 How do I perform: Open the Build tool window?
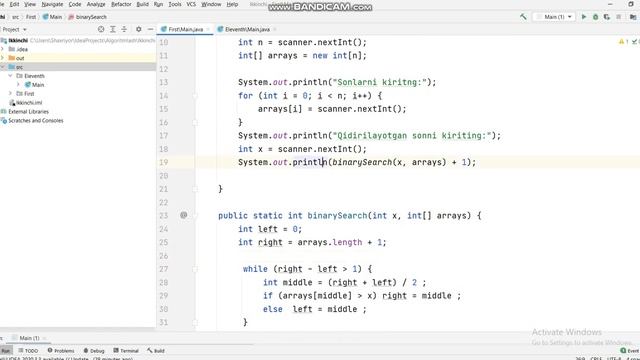(x=156, y=351)
